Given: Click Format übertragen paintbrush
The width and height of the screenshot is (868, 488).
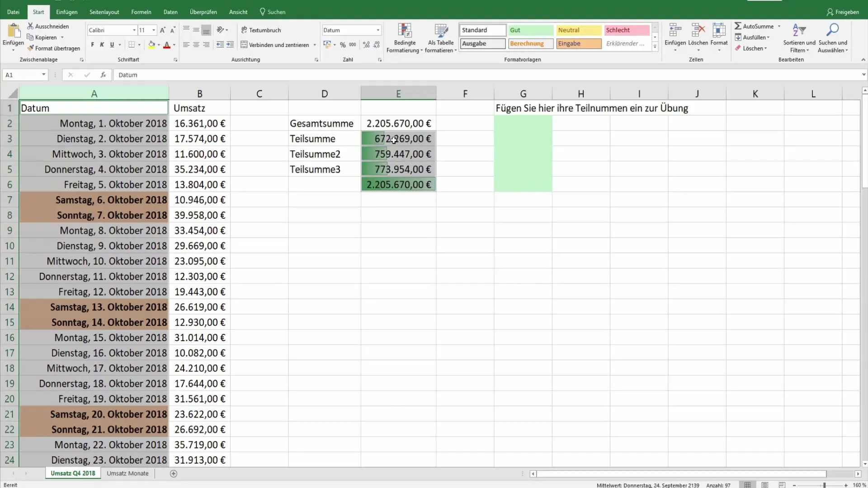Looking at the screenshot, I should point(53,48).
